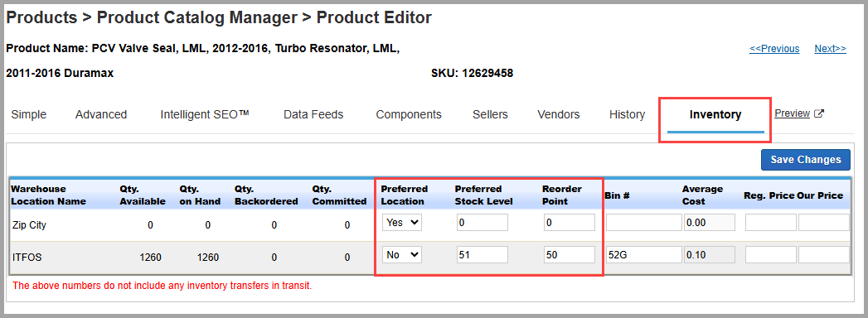This screenshot has width=868, height=318.
Task: Select the Components tab
Action: pyautogui.click(x=409, y=114)
